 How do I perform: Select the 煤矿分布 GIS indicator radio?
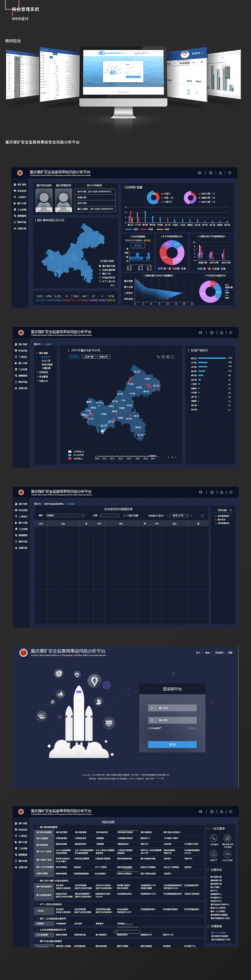[100, 274]
